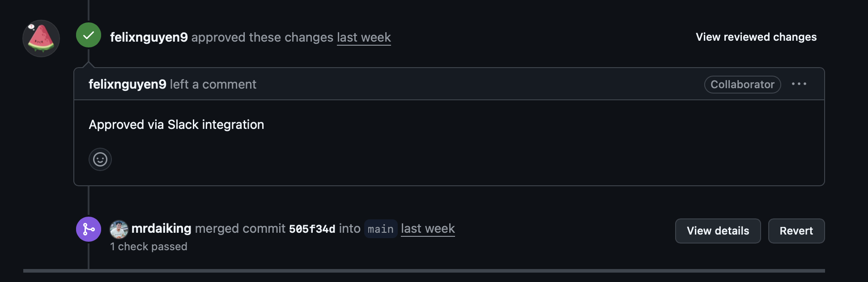
Task: Click mrdaiking's profile avatar thumbnail
Action: pyautogui.click(x=119, y=229)
